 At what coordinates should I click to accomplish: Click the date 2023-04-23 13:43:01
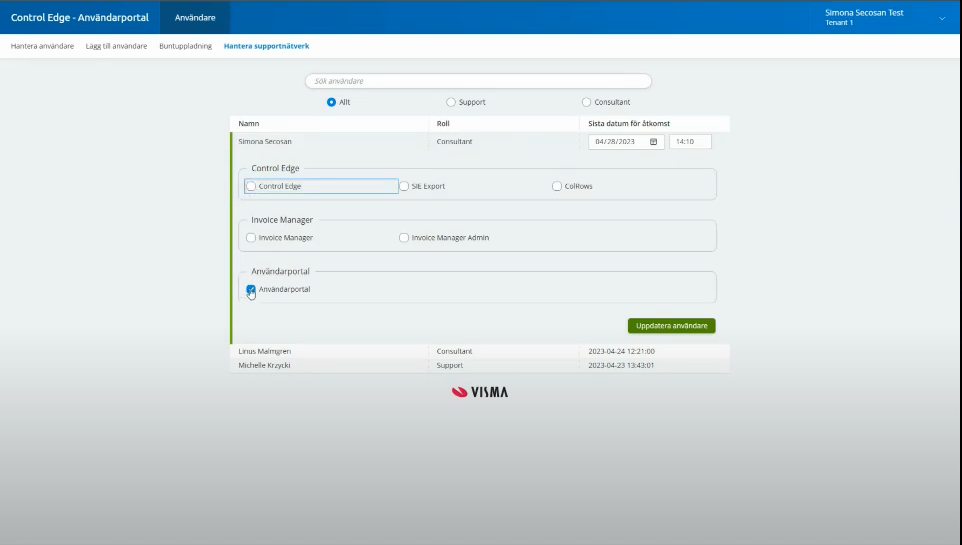coord(621,365)
